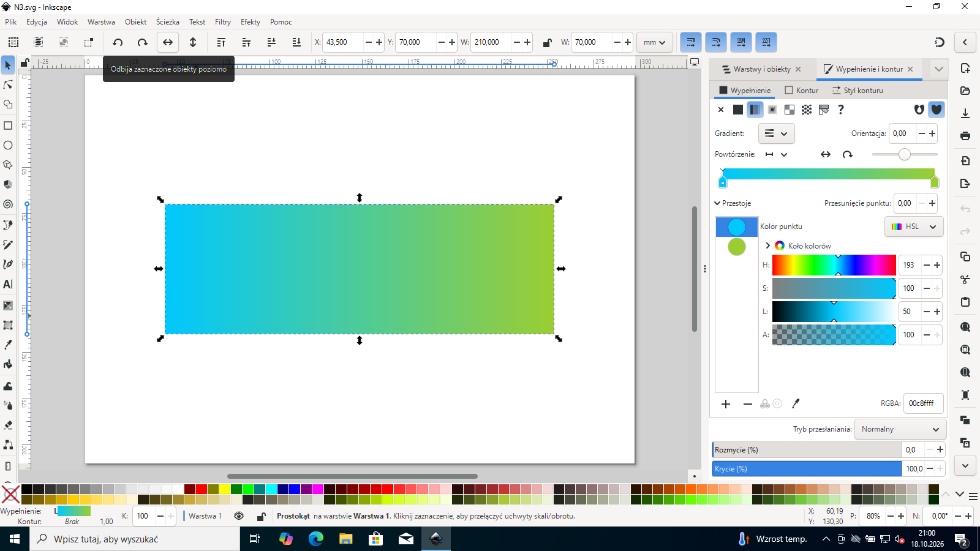Select the Spiral tool
Viewport: 980px width, 551px height.
tap(8, 204)
